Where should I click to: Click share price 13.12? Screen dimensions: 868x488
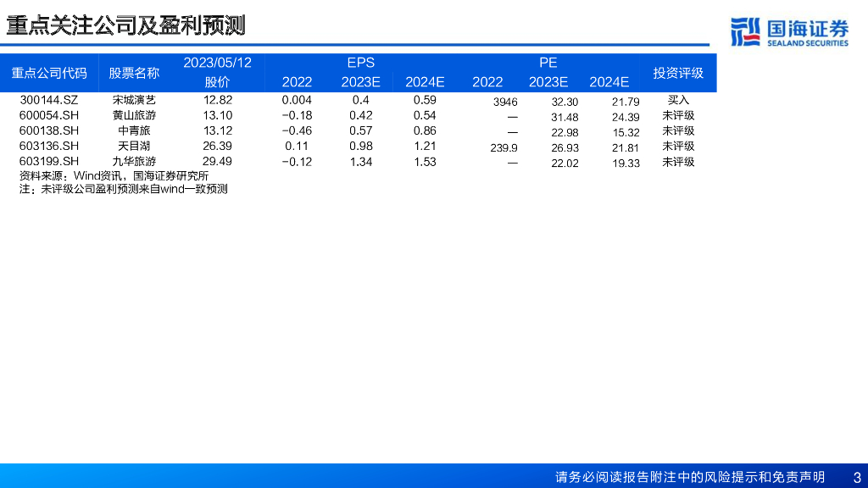click(x=218, y=131)
